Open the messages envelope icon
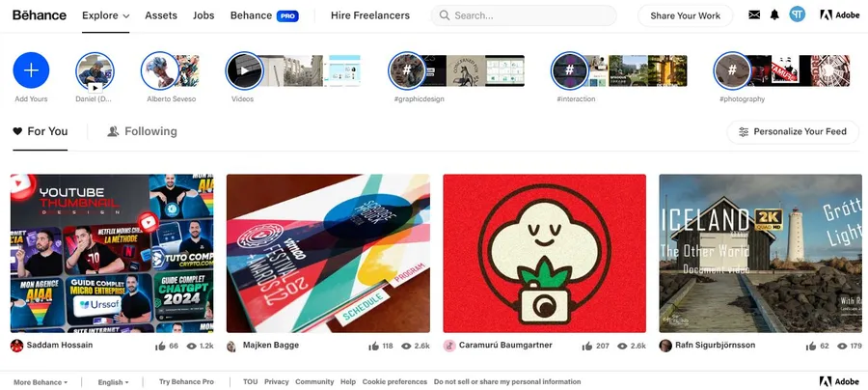The width and height of the screenshot is (868, 390). 754,14
